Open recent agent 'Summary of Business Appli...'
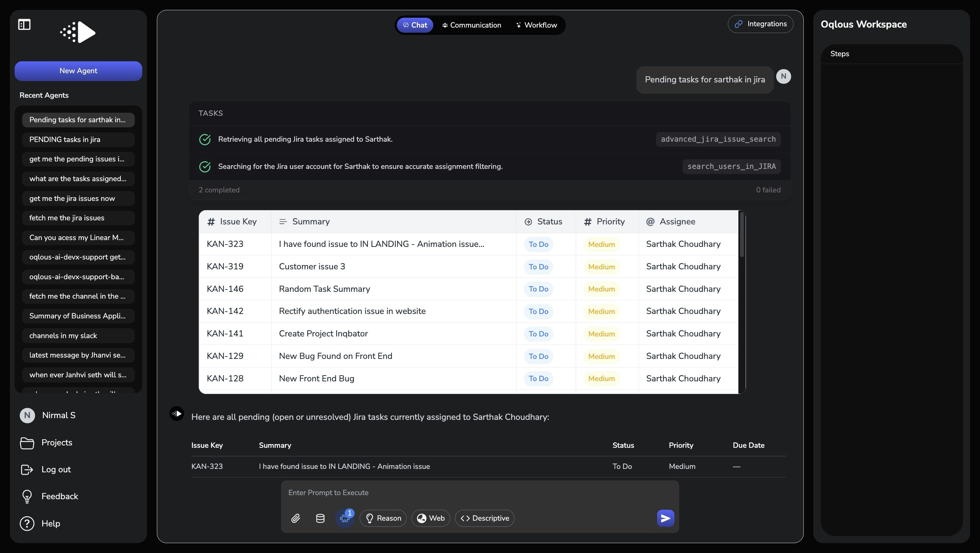Viewport: 980px width, 553px height. pyautogui.click(x=78, y=316)
